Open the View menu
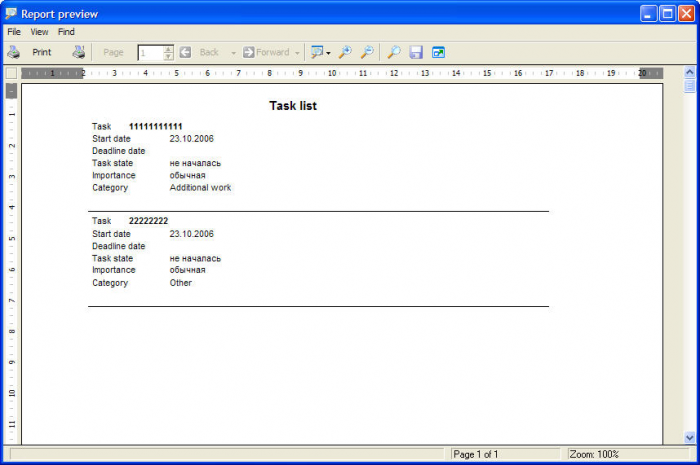This screenshot has height=465, width=700. (39, 32)
